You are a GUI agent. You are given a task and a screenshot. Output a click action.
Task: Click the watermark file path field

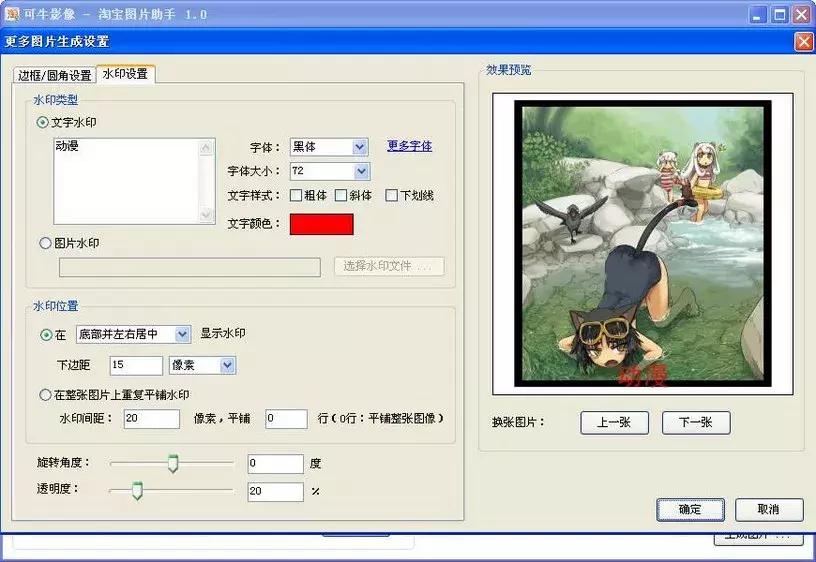tap(190, 267)
